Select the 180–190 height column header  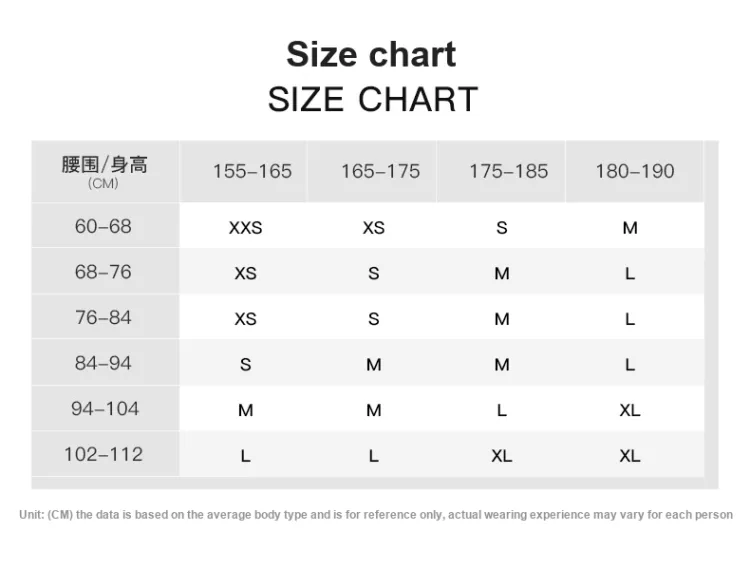pos(635,171)
